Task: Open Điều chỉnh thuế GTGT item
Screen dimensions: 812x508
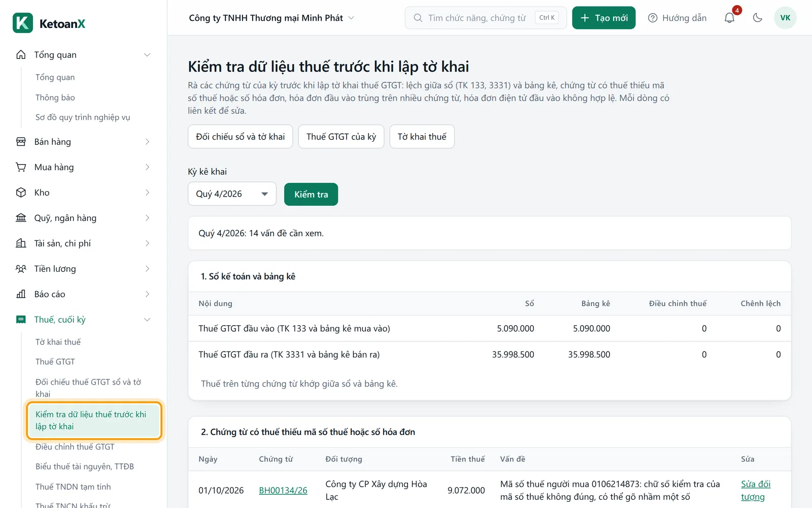Action: coord(75,447)
